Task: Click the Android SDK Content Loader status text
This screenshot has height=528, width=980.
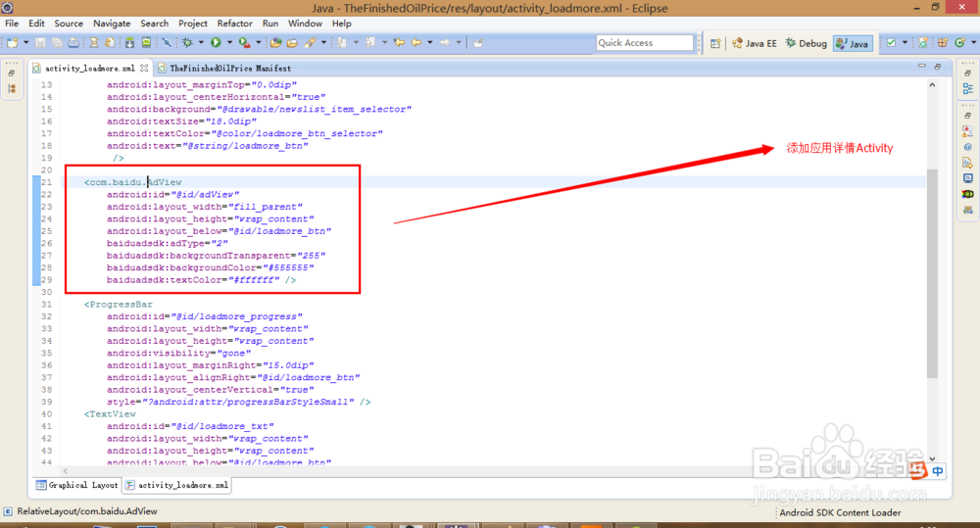Action: tap(840, 512)
